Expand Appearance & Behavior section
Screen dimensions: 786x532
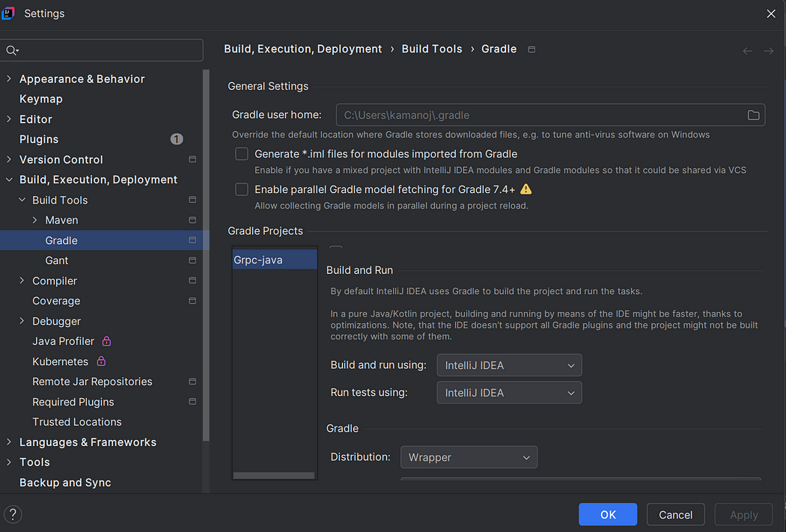point(9,79)
